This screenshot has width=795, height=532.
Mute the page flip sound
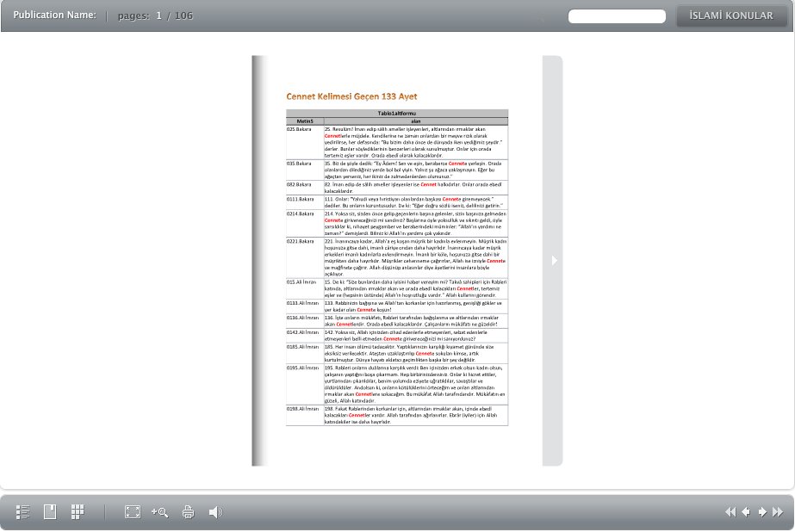215,512
